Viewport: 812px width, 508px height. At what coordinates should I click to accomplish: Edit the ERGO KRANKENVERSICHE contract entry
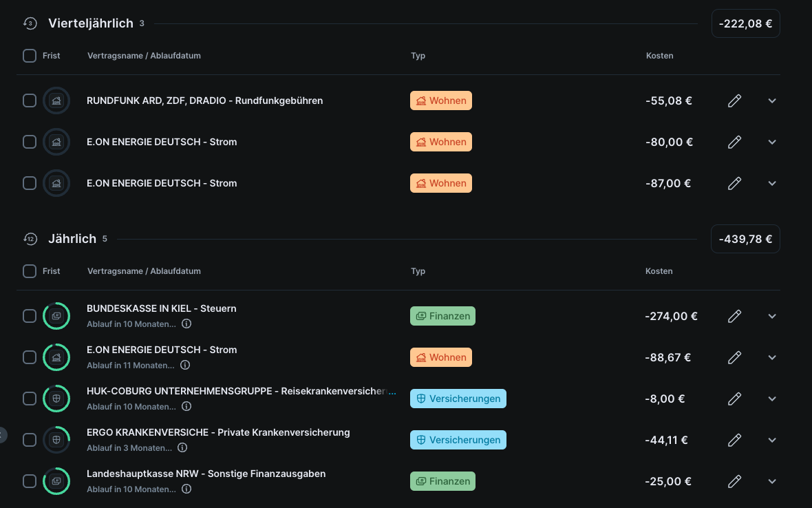(x=734, y=441)
